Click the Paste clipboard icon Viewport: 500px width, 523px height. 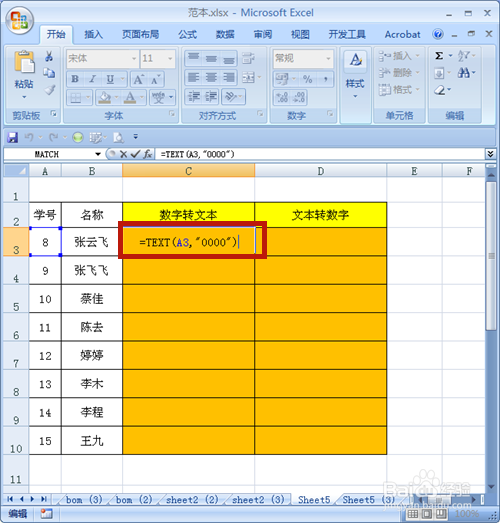point(24,62)
